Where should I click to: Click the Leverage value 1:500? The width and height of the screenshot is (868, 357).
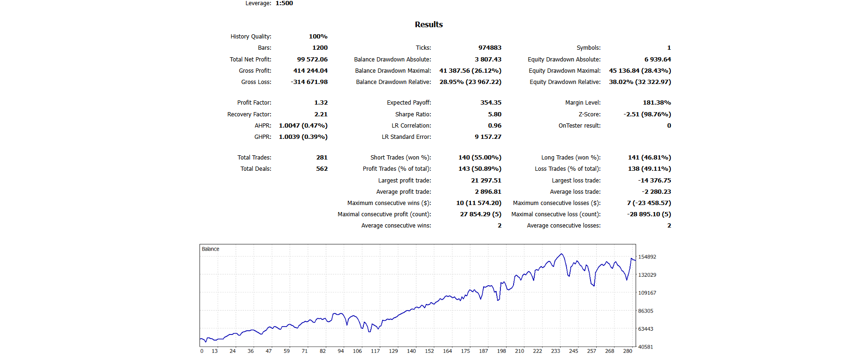point(284,3)
